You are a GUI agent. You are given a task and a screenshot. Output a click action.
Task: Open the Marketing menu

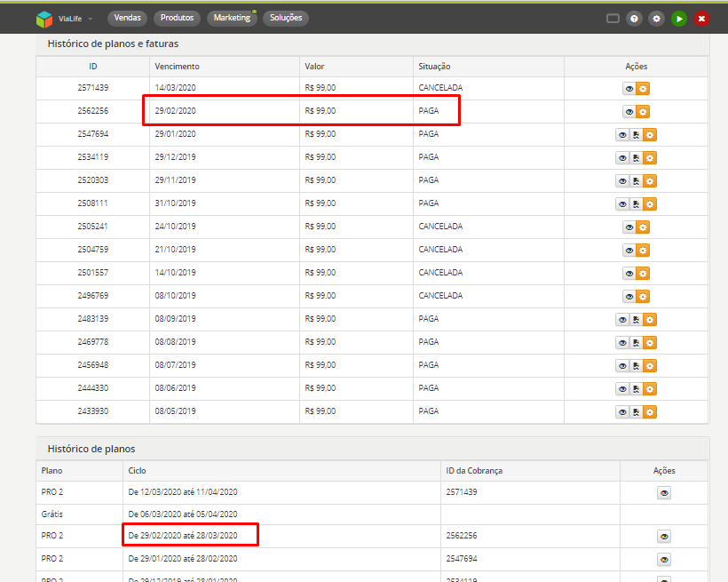click(232, 18)
